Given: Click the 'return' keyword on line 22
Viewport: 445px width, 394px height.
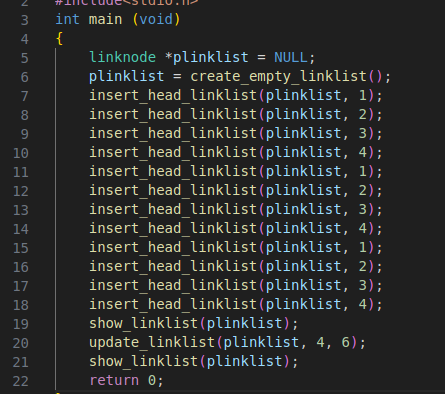Looking at the screenshot, I should pos(114,381).
